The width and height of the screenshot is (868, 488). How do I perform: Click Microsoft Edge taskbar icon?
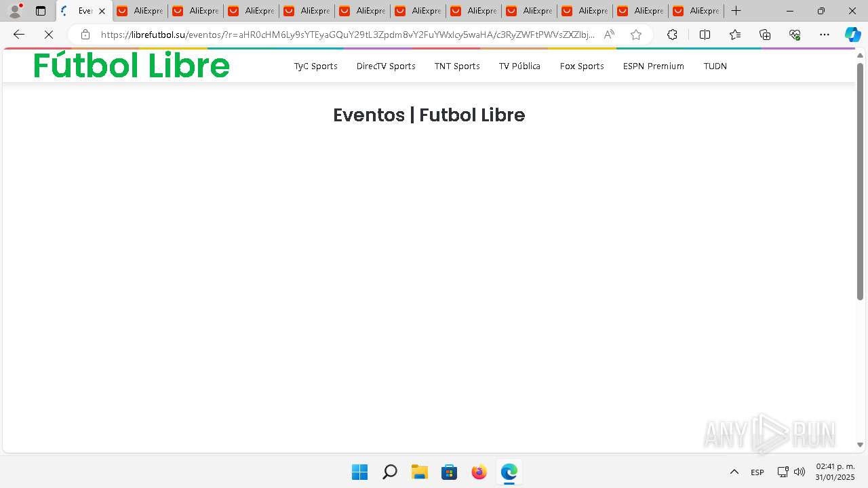(x=509, y=472)
